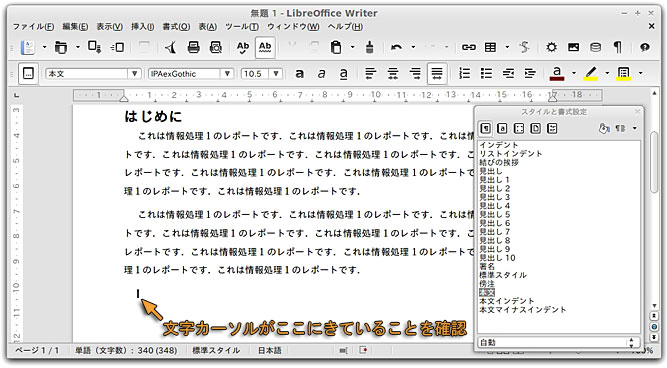Open the 挿入(I) menu
The image size is (667, 368).
[143, 26]
